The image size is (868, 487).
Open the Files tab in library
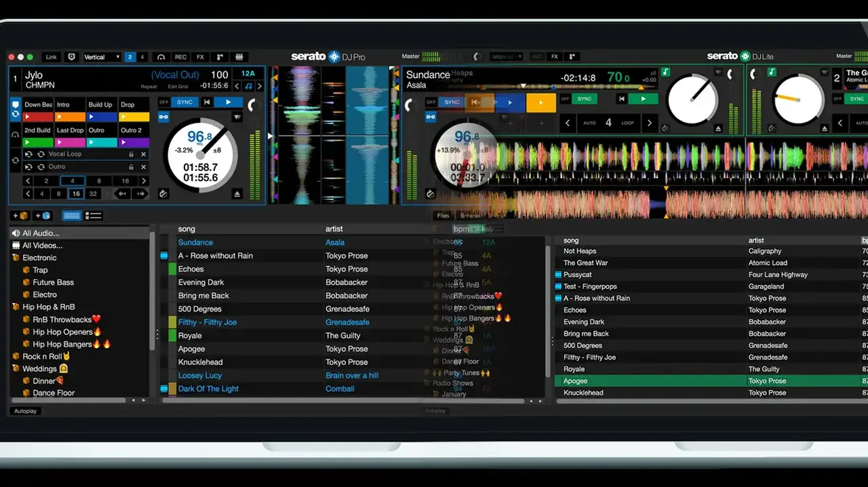tap(443, 216)
